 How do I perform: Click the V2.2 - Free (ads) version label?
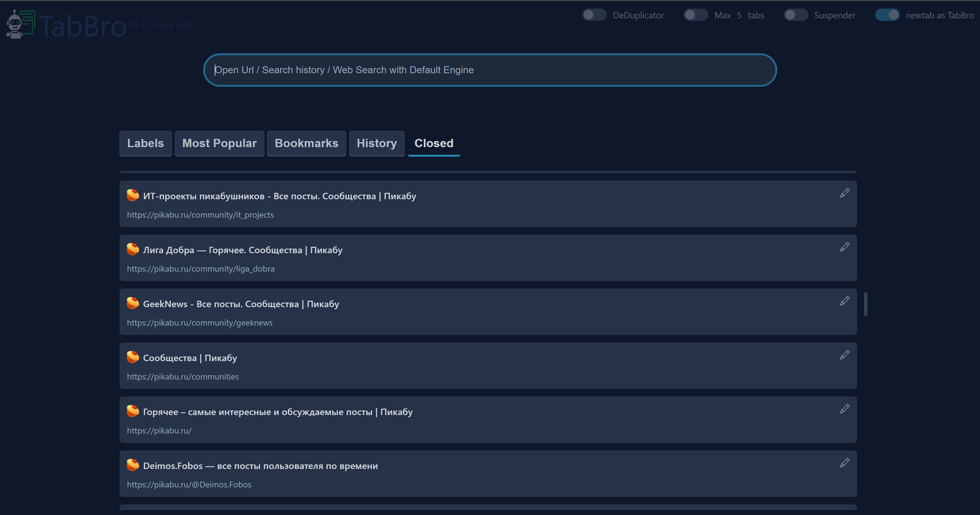point(162,25)
